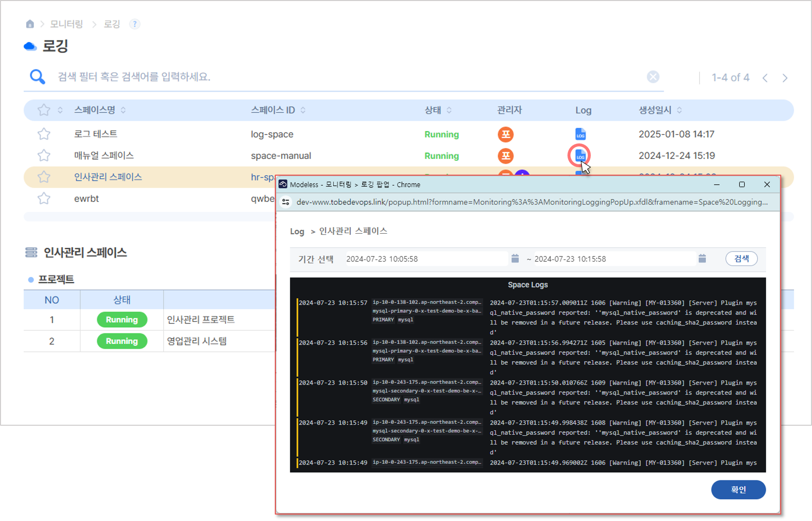Click the Chrome popup window icon
Image resolution: width=812 pixels, height=521 pixels.
pyautogui.click(x=283, y=184)
